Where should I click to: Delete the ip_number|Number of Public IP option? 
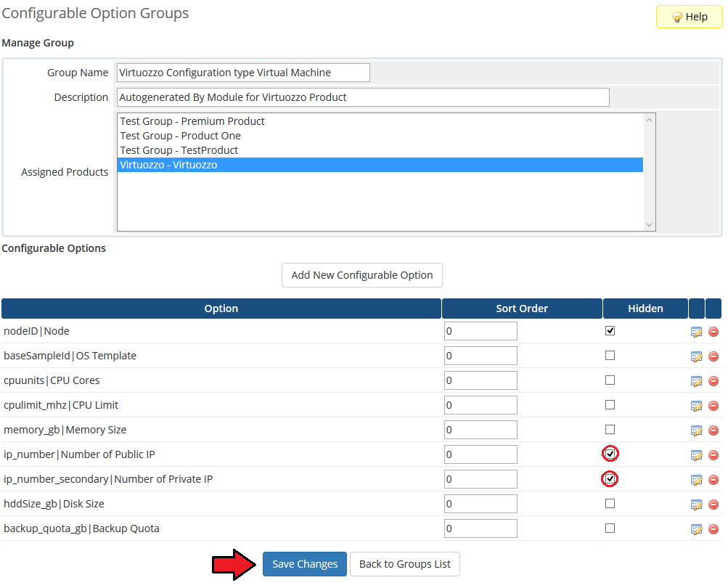click(713, 455)
